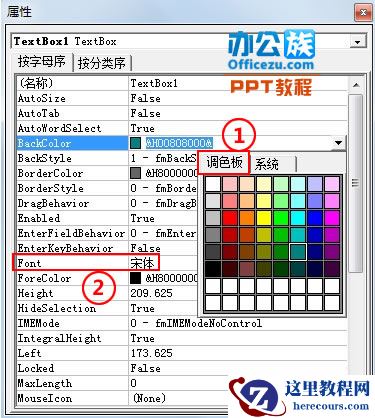Viewport: 375px width, 418px height.
Task: Pick the bright green palette swatch
Action: [x=281, y=218]
